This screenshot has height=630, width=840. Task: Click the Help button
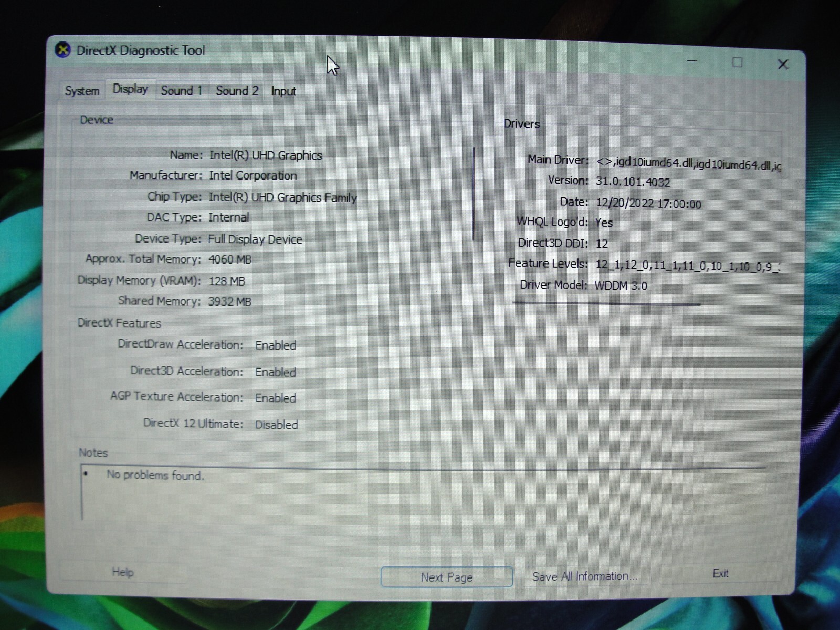123,572
